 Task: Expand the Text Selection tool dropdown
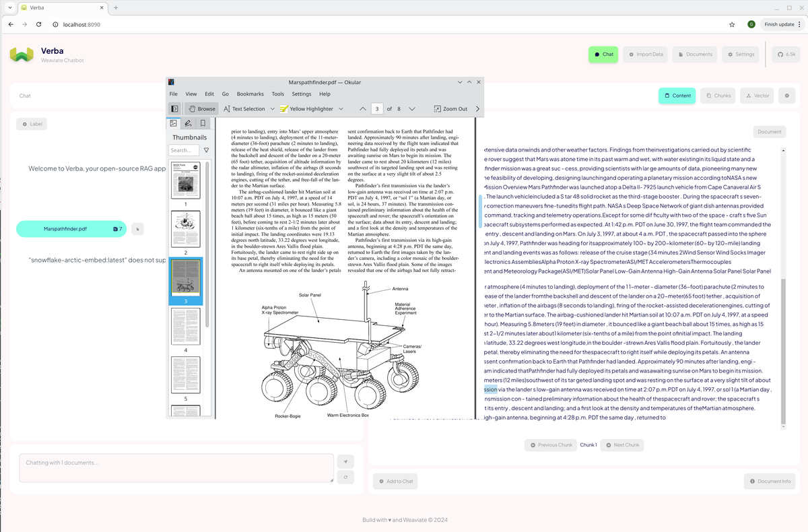(272, 108)
